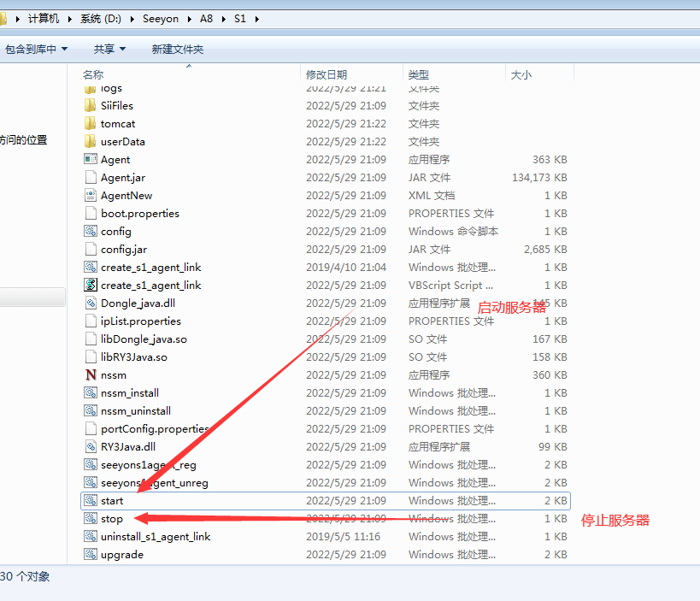Click the S1 breadcrumb in the address bar
This screenshot has width=700, height=601.
pos(240,19)
